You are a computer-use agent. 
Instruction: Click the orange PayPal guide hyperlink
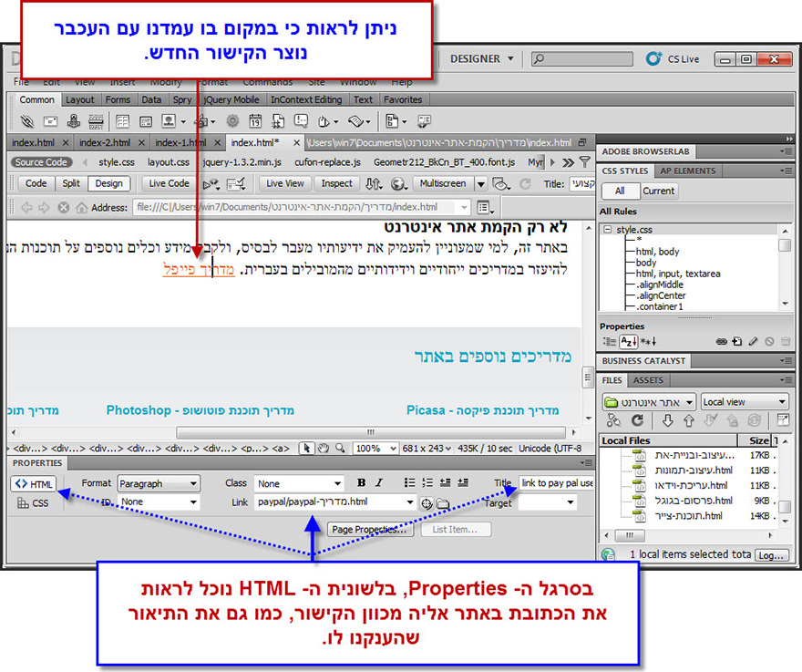coord(199,269)
